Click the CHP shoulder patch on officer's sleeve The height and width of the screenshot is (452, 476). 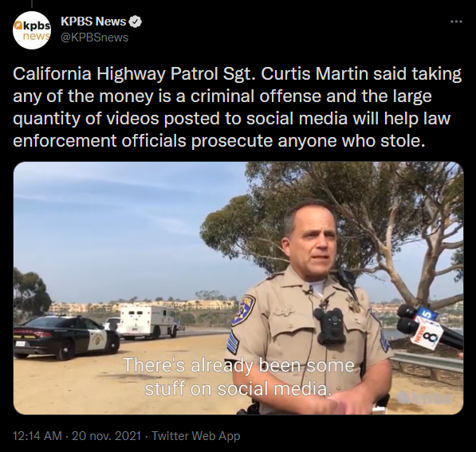[x=243, y=310]
